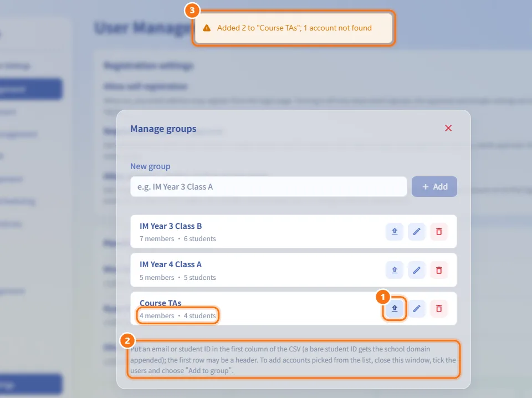The image size is (532, 398).
Task: Click the 'Added 2 to "Course TAs"' notification text
Action: tap(294, 28)
